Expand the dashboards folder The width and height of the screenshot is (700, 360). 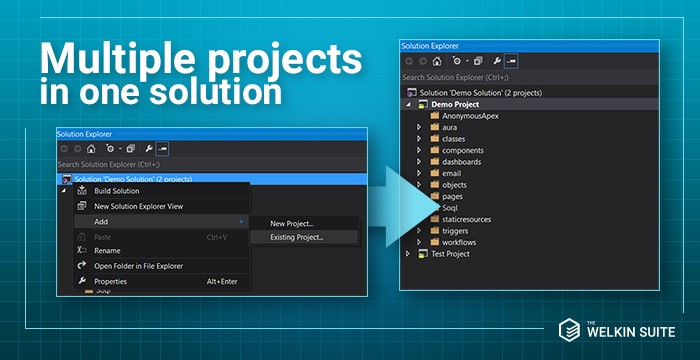click(419, 162)
